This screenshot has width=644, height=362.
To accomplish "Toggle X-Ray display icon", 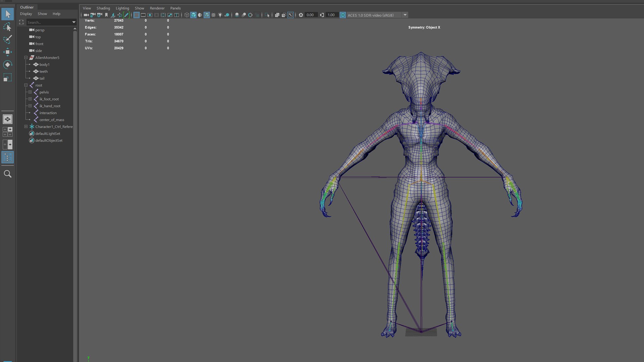I will [277, 15].
